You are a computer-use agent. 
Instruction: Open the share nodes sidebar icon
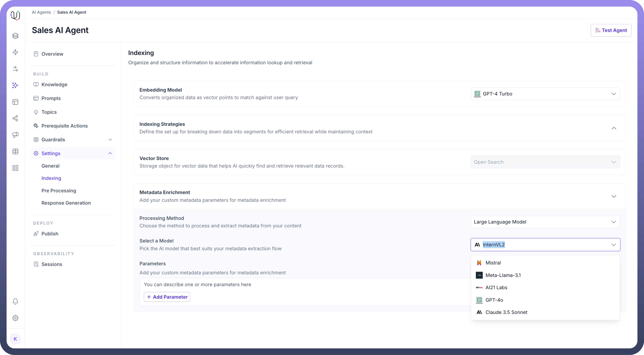tap(15, 118)
